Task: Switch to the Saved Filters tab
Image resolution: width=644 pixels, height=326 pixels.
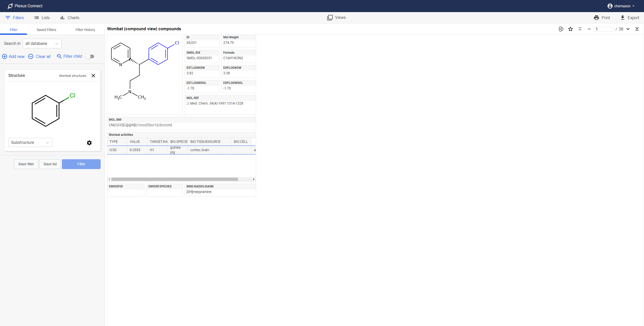Action: point(47,29)
